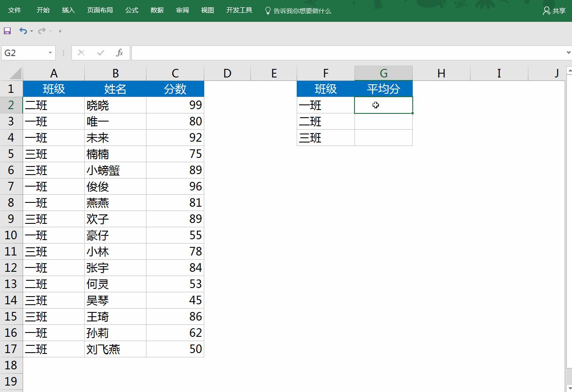Screen dimensions: 572x392
Task: Switch to the 公式 ribbon tab
Action: tap(131, 10)
